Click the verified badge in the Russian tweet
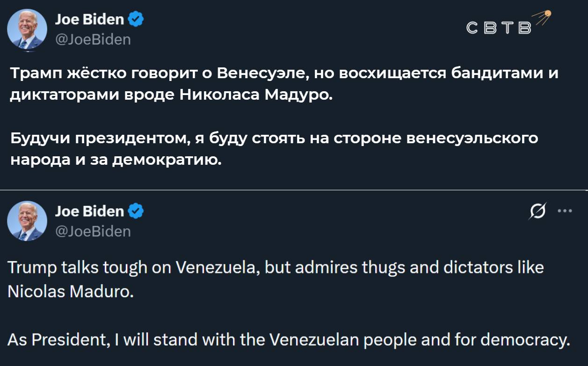 coord(136,20)
